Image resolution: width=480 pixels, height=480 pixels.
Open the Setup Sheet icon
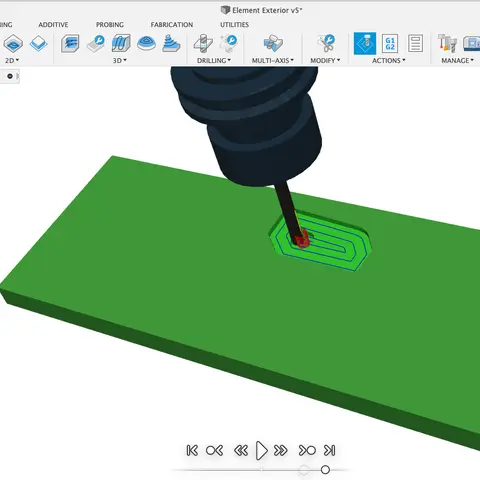coord(415,43)
